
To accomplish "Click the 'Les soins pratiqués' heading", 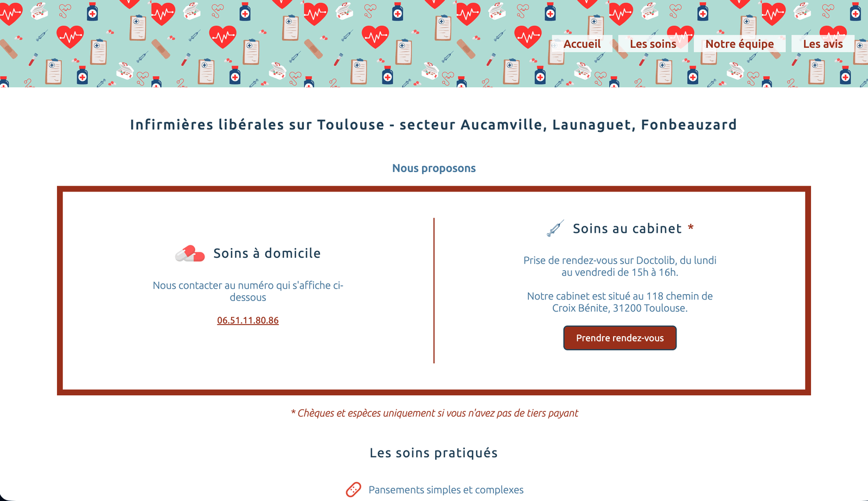I will point(433,452).
